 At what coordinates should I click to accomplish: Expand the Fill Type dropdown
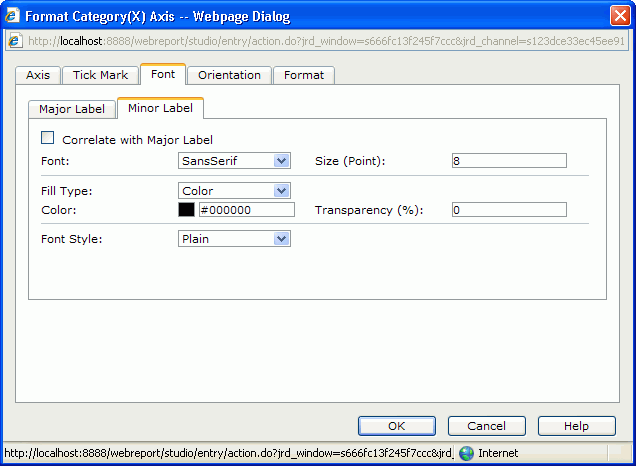click(281, 190)
